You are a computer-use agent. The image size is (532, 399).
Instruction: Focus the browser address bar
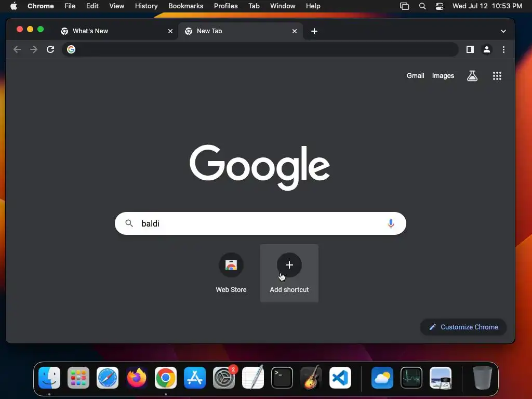[260, 49]
